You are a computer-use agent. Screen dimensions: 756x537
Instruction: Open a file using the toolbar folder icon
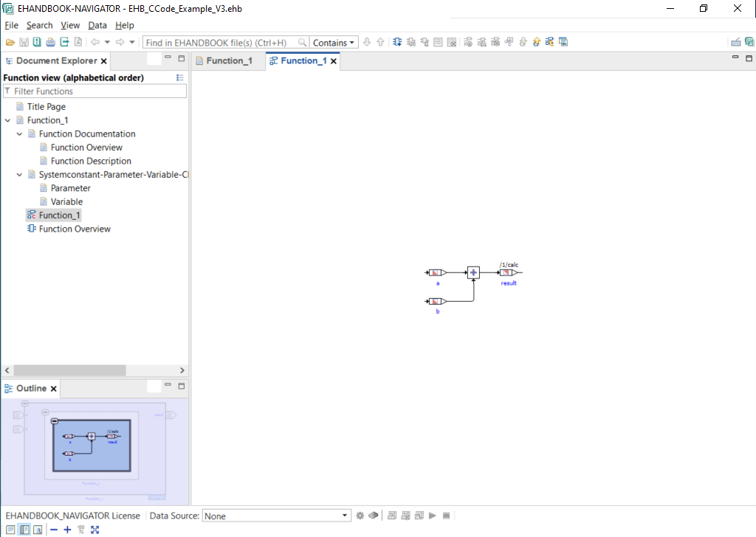[9, 42]
